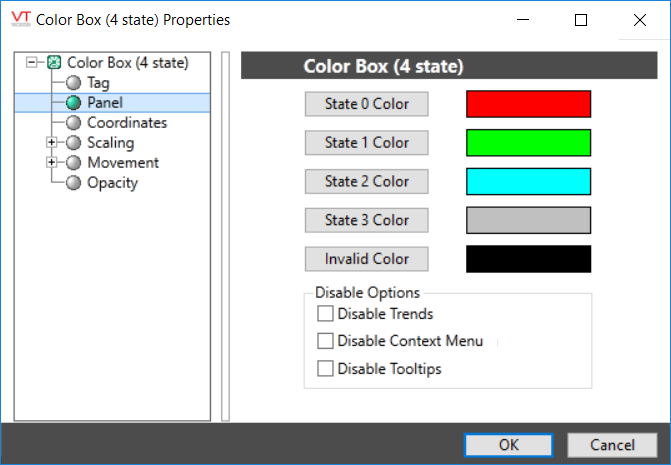This screenshot has width=671, height=465.
Task: Select the Coordinates tree item
Action: [x=126, y=123]
